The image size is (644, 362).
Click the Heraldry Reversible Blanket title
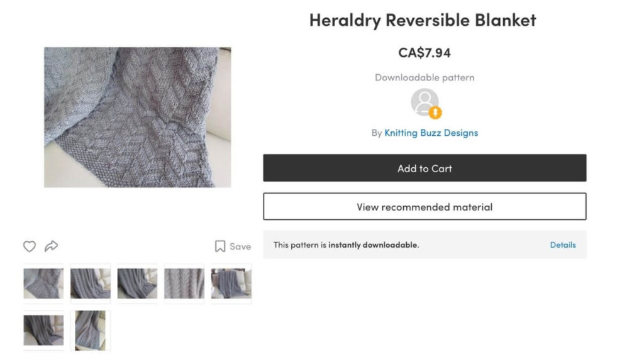[423, 20]
